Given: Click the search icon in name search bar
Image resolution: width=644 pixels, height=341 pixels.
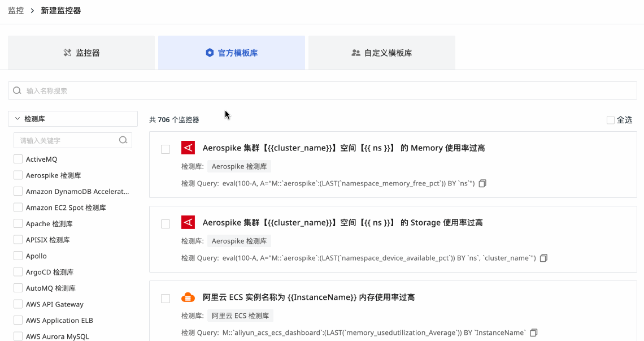Looking at the screenshot, I should point(17,90).
